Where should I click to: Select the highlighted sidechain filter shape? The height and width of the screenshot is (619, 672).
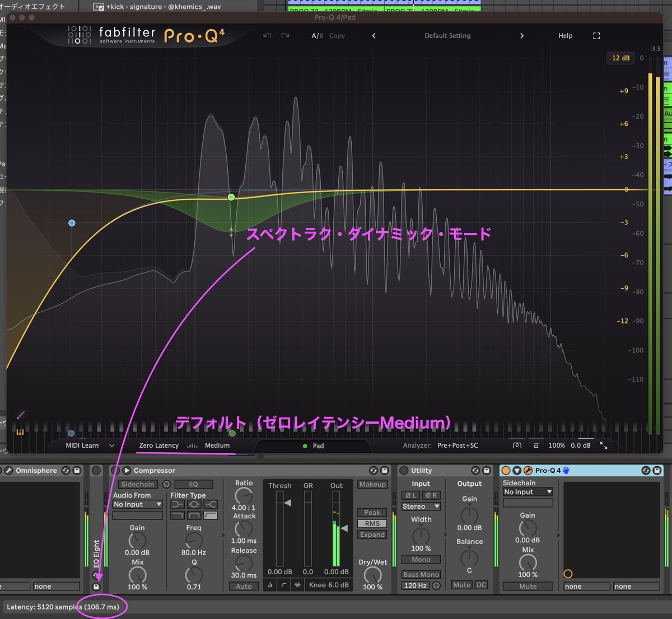click(211, 515)
